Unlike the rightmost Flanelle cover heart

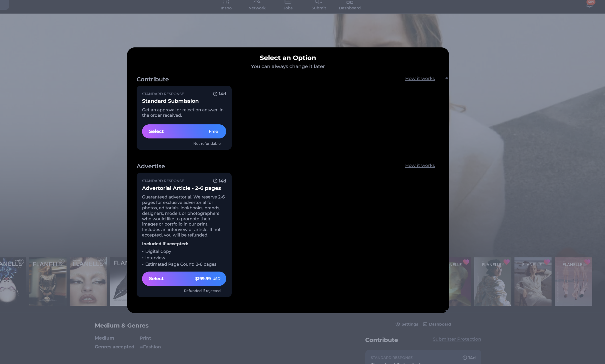(x=587, y=262)
